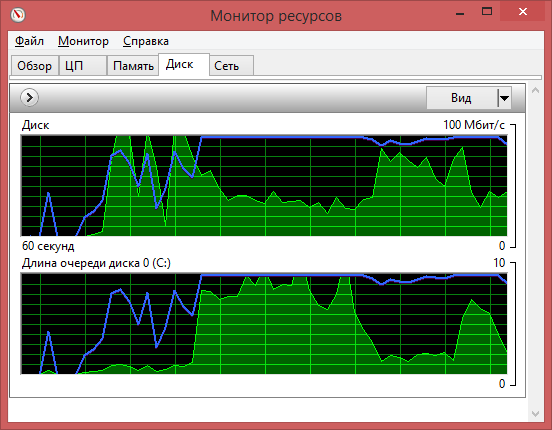Click the scrollbar up arrow

(535, 91)
